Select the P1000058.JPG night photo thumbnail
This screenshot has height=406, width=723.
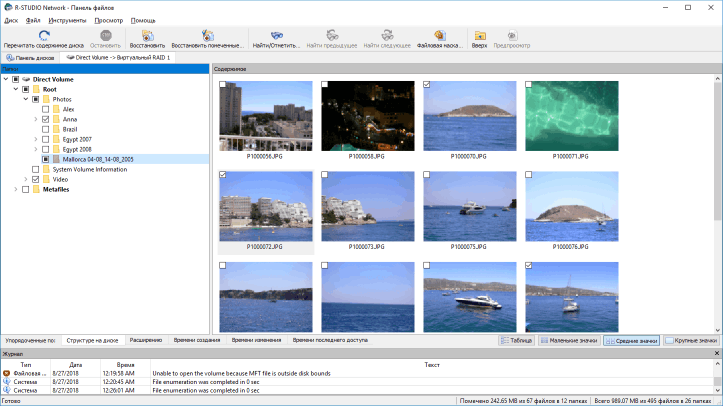tap(368, 116)
